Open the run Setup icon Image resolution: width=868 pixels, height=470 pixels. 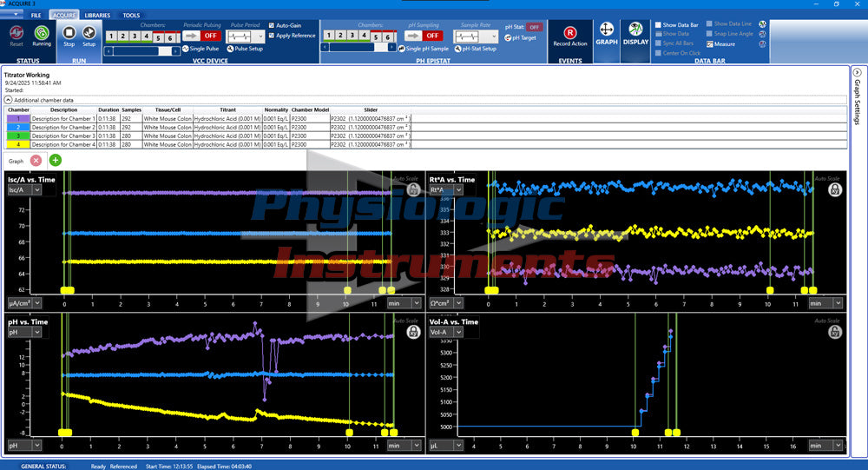89,33
